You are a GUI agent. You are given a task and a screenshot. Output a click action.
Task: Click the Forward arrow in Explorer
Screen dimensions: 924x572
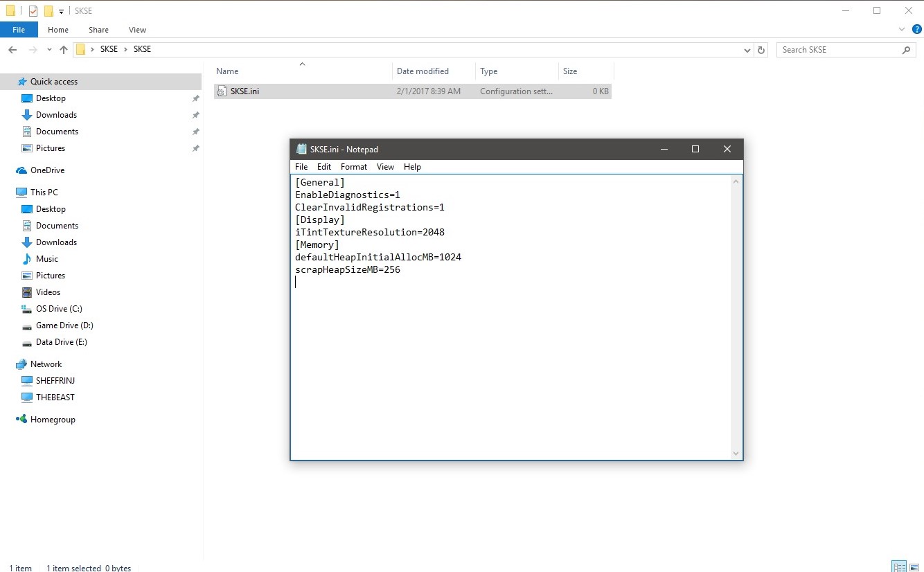33,50
